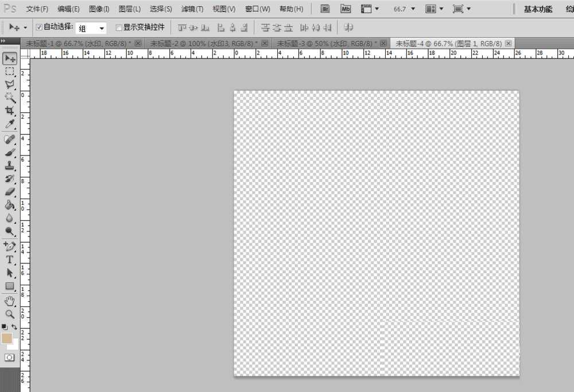
Task: Select the Blur tool
Action: (x=10, y=218)
